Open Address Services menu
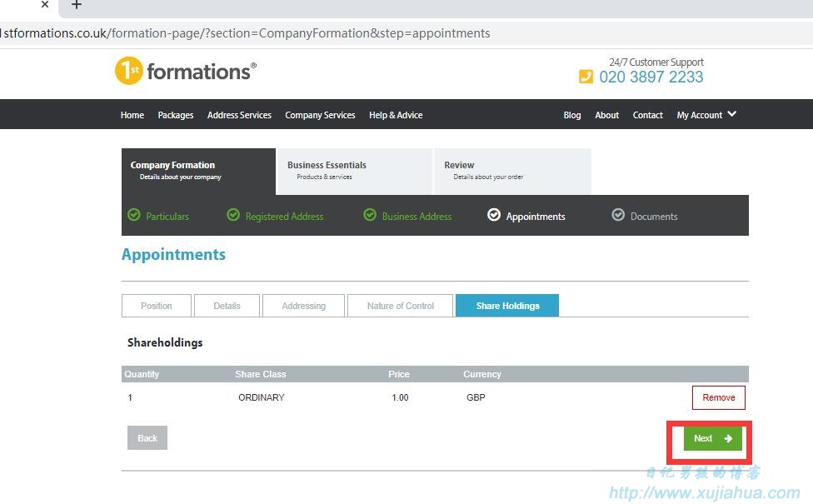Screen dimensions: 813x504 [239, 115]
